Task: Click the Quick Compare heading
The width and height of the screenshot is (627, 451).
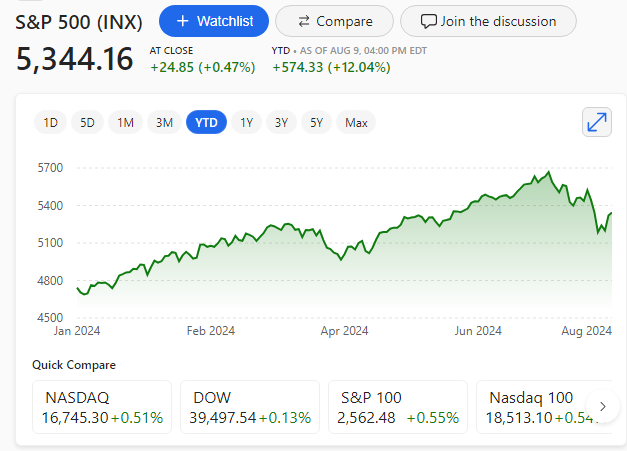Action: click(74, 365)
